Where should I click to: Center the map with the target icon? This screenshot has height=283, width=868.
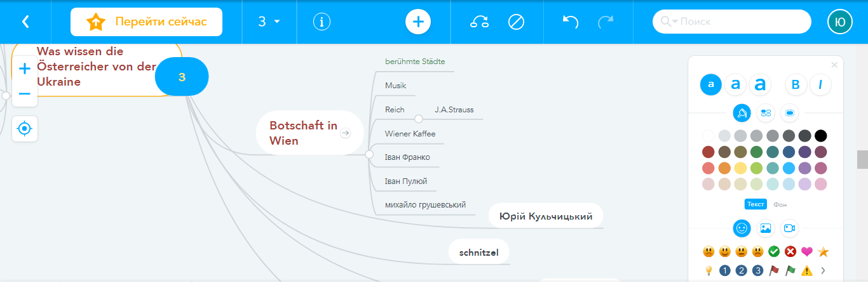(25, 128)
